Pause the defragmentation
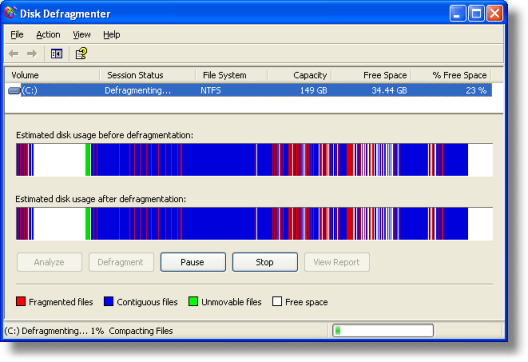Image resolution: width=528 pixels, height=362 pixels. (x=193, y=262)
